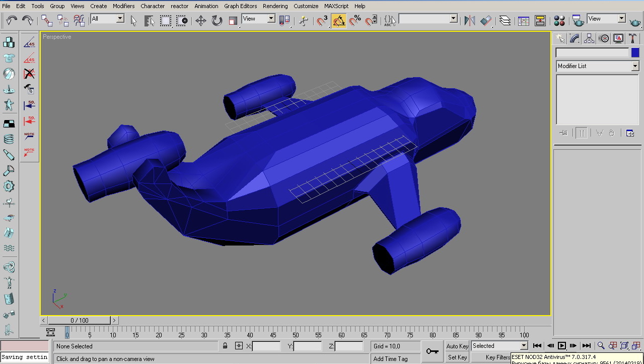Open the Layer Manager icon
The image size is (644, 364).
[505, 20]
